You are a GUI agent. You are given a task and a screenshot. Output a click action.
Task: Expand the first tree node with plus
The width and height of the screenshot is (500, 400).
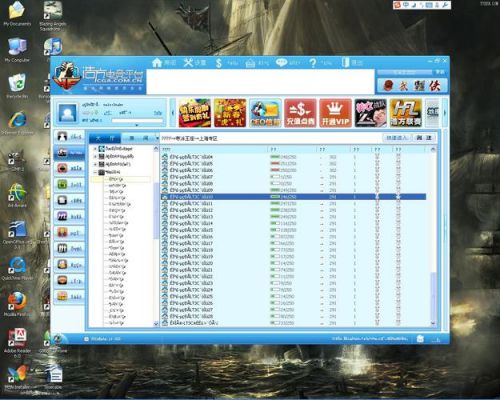coord(95,149)
